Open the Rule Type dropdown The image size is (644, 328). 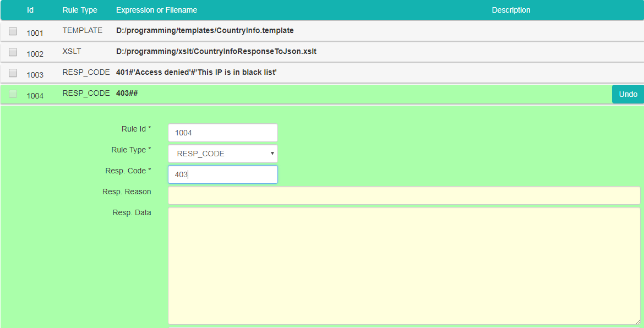coord(222,154)
